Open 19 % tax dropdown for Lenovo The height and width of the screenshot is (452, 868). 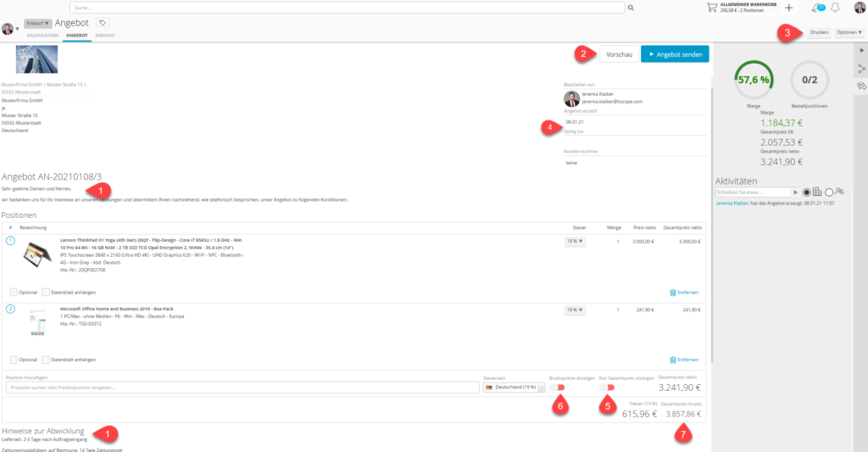[575, 242]
